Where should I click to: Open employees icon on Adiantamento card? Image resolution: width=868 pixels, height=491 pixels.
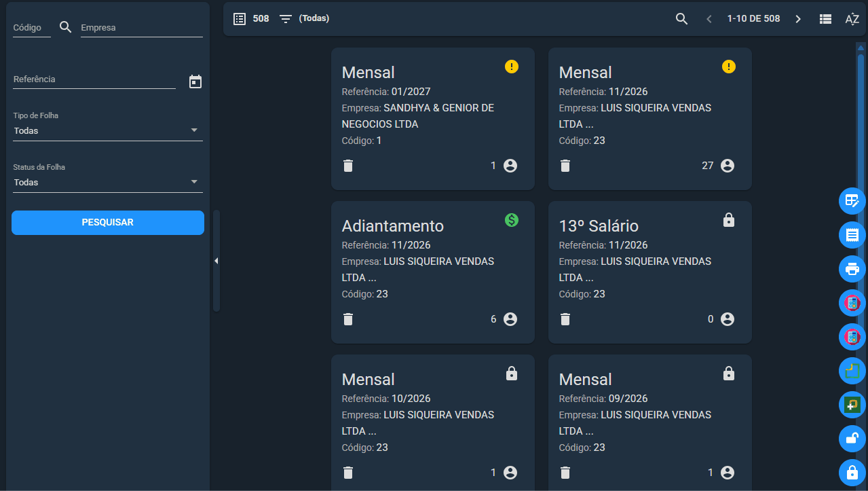pyautogui.click(x=510, y=319)
